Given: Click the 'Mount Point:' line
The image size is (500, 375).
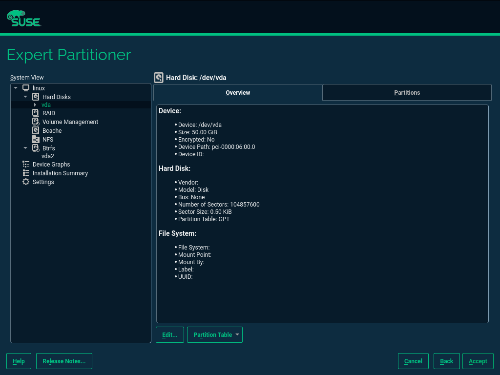Looking at the screenshot, I should 195,255.
